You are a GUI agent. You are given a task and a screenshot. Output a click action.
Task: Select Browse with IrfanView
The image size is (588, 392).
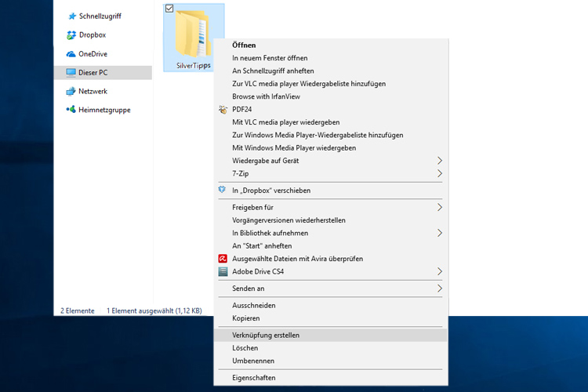[331, 96]
